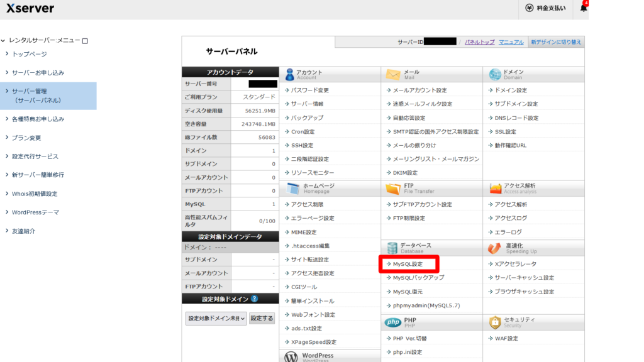Click the データベース section cylinder icon

point(392,248)
